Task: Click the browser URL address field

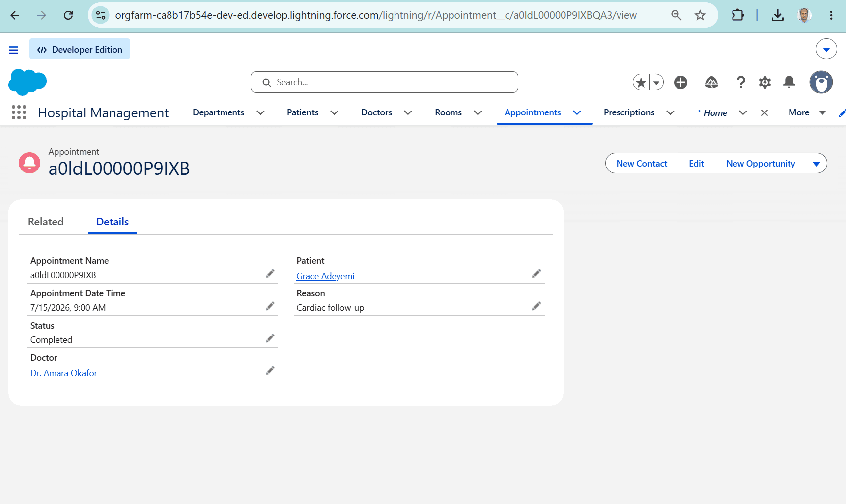Action: [x=376, y=15]
